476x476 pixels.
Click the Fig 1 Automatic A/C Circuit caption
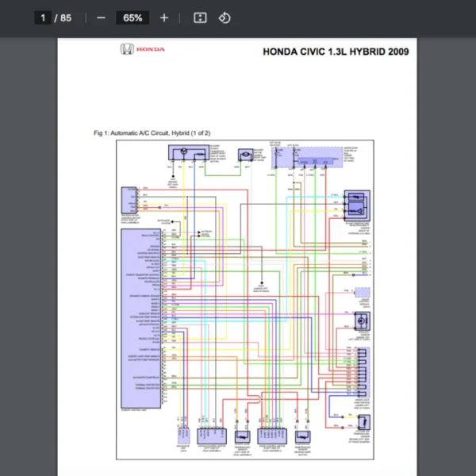click(x=152, y=132)
